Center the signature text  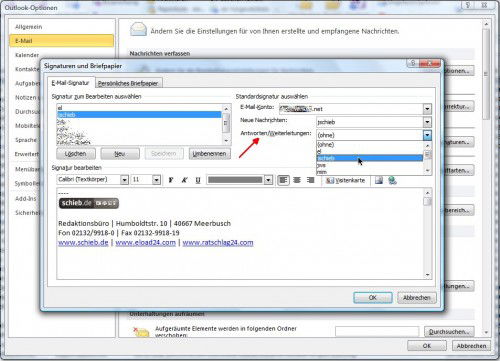(297, 180)
